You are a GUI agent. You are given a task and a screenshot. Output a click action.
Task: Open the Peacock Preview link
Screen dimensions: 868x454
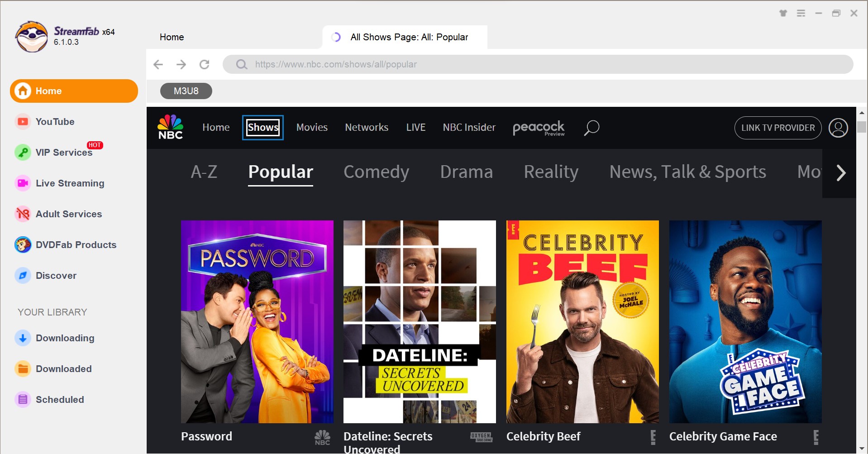coord(539,128)
